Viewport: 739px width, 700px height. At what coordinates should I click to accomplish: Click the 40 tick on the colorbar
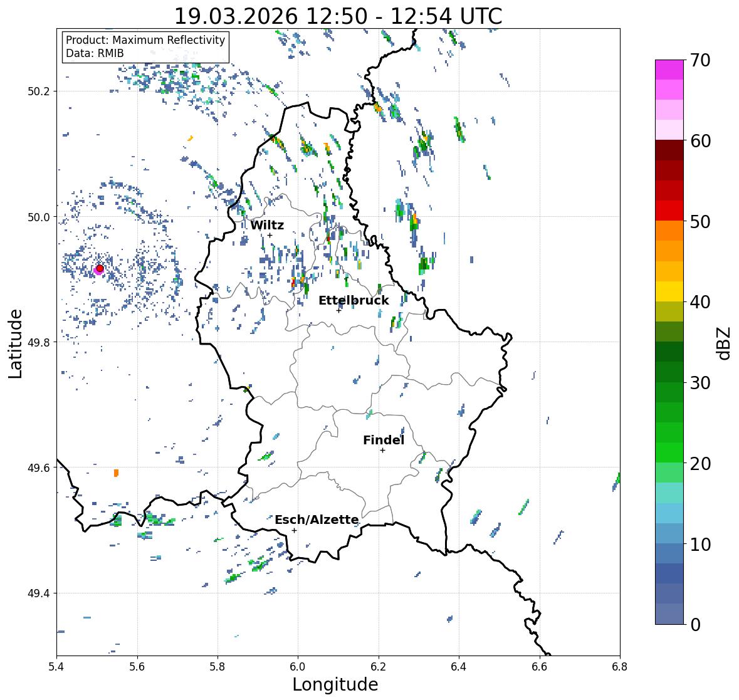pos(700,302)
